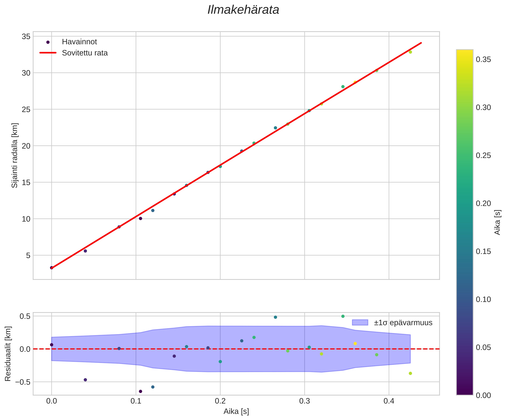Click the Sovitettu rata red legend line
Viewport: 506px width, 420px height.
tap(48, 53)
